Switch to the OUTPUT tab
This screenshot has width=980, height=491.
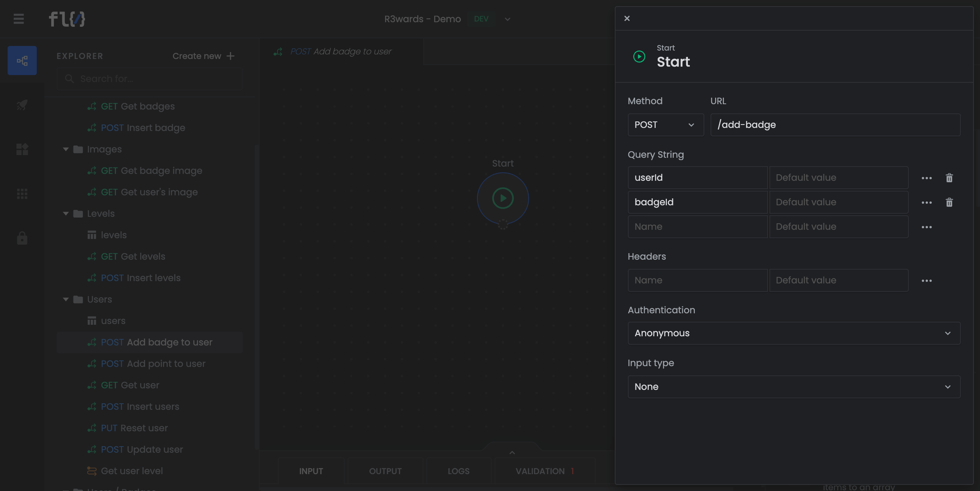tap(385, 471)
